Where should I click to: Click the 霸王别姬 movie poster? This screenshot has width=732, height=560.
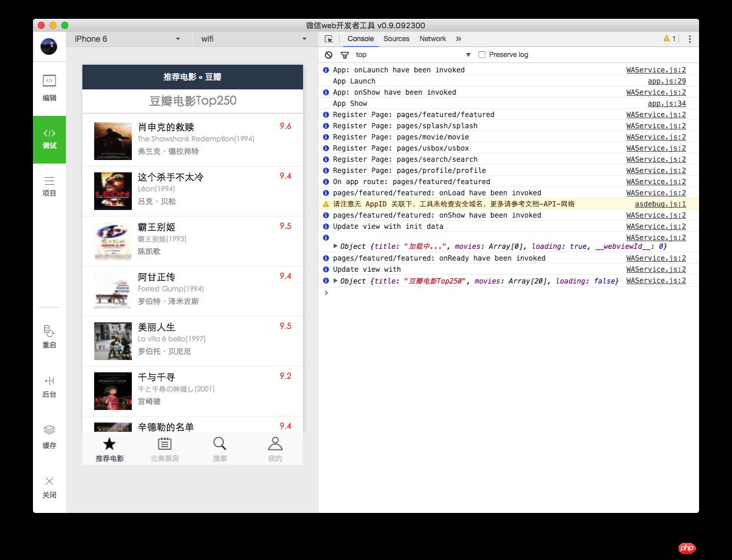(113, 241)
